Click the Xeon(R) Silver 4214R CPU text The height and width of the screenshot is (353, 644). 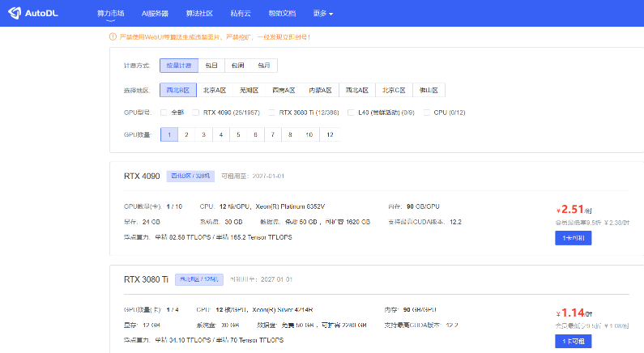click(x=282, y=310)
